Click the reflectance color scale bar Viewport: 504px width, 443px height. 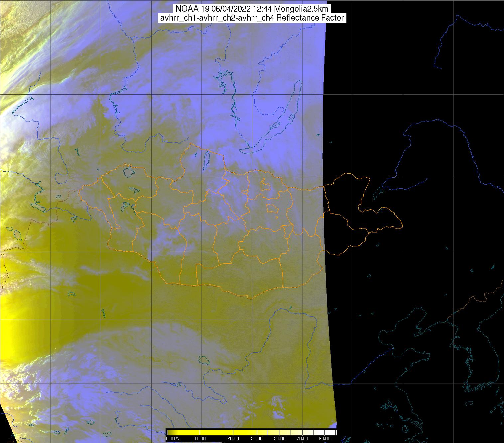251,432
